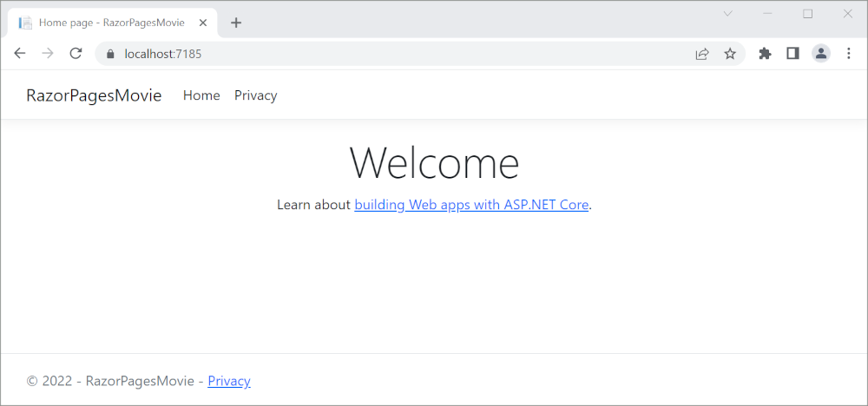Click the RazorPagesMovie brand link

click(94, 95)
